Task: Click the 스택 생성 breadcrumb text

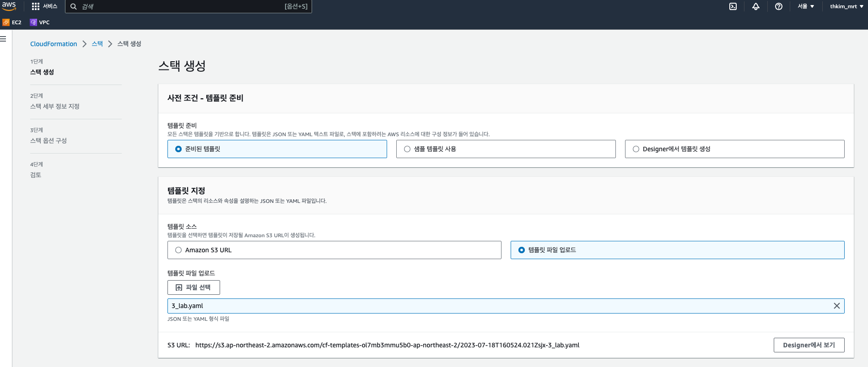Action: point(129,44)
